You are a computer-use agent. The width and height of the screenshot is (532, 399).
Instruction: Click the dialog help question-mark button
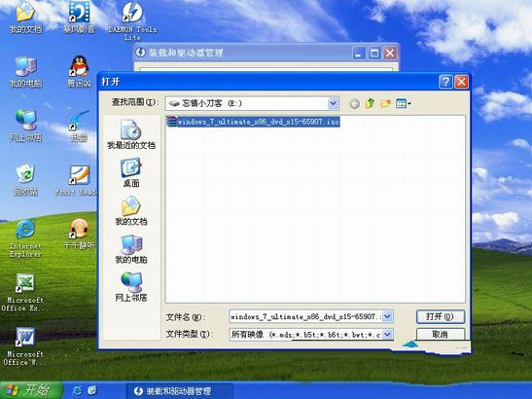coord(445,82)
